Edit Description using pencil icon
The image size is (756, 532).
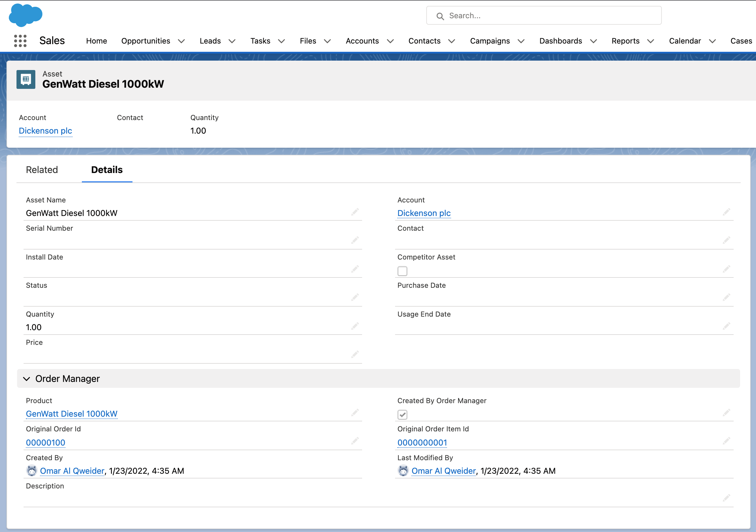(x=726, y=498)
